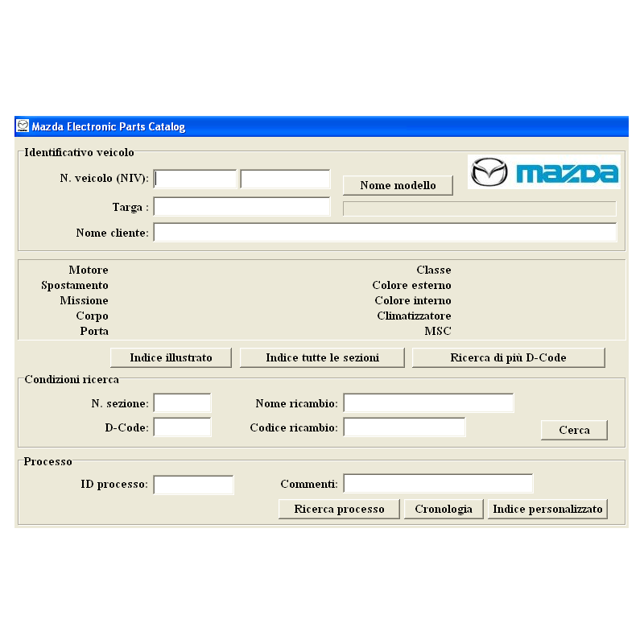Click the Colore esterno label
Screen dimensions: 644x644
(411, 285)
